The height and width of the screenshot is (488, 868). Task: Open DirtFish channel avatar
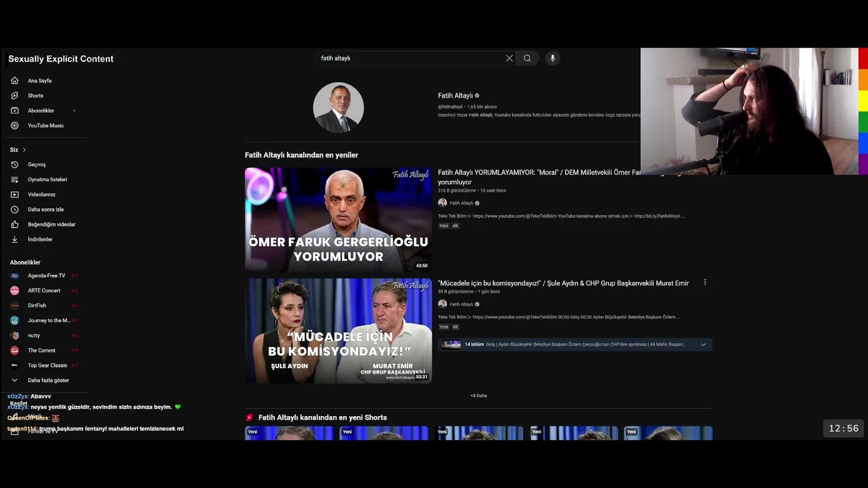(14, 306)
